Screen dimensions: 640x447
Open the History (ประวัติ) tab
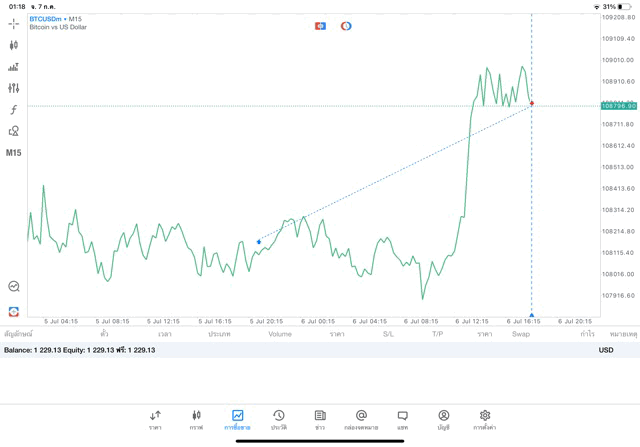pyautogui.click(x=279, y=419)
